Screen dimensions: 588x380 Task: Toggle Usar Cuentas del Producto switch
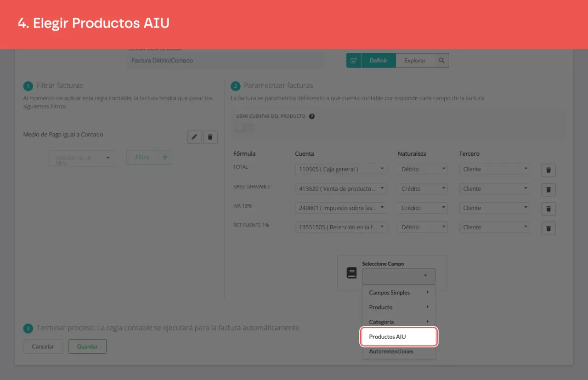pyautogui.click(x=244, y=127)
